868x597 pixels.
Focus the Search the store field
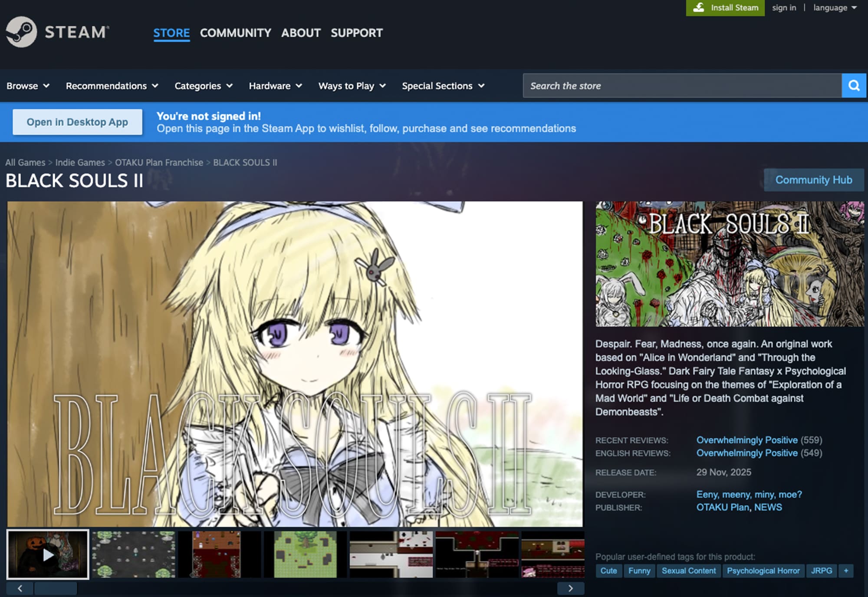pos(681,85)
